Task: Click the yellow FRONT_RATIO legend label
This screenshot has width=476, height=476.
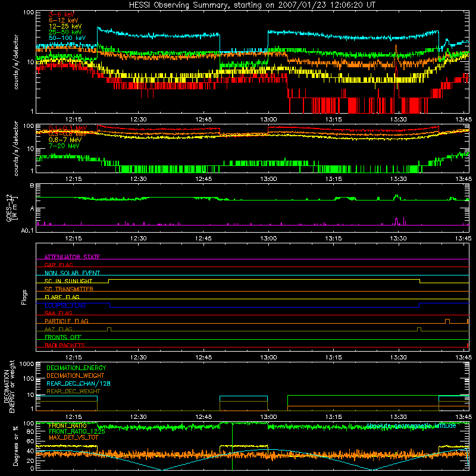Action: coord(68,425)
